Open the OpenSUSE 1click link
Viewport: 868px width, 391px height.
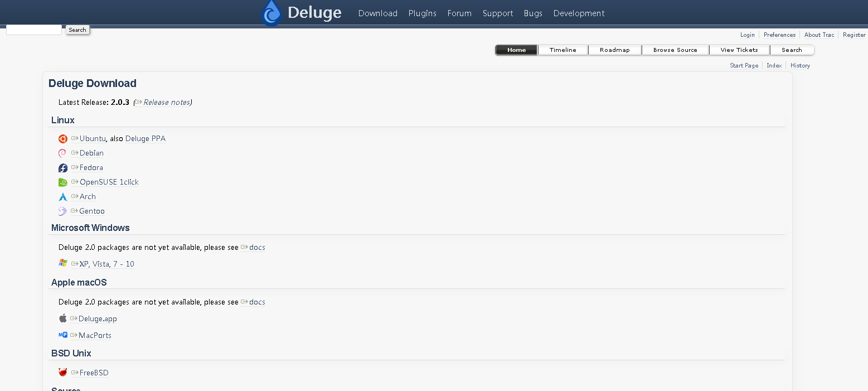[105, 182]
